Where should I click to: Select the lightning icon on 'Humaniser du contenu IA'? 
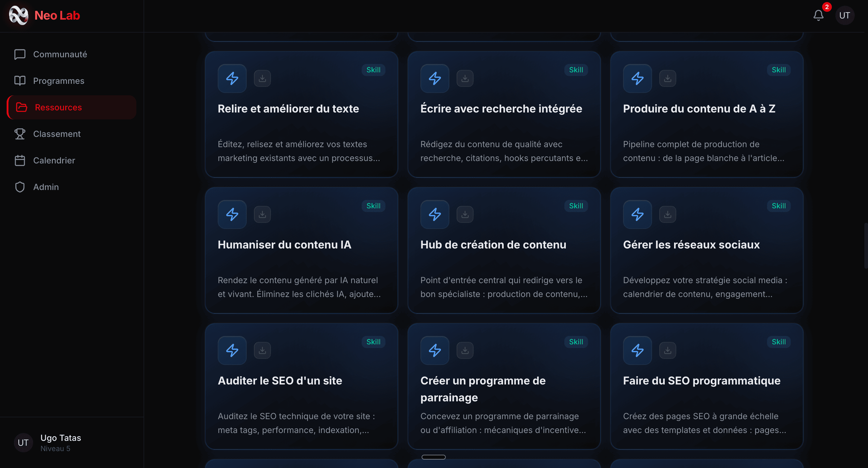pyautogui.click(x=232, y=214)
